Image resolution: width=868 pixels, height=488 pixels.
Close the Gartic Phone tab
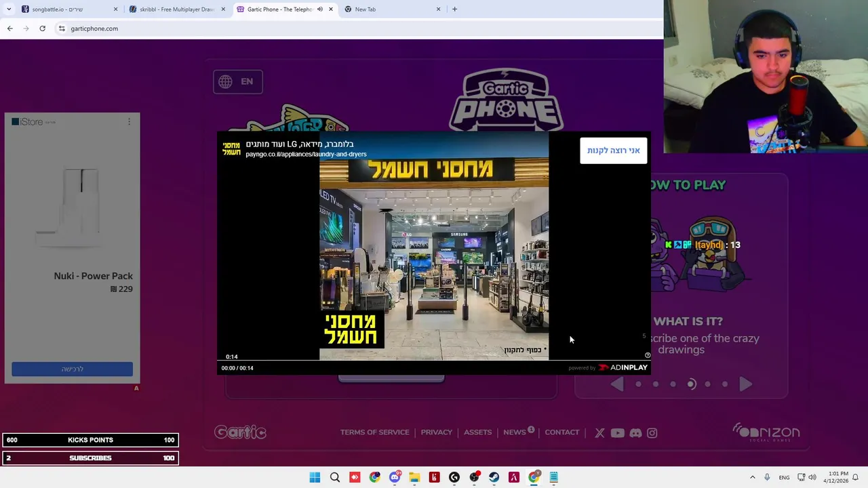(x=331, y=9)
